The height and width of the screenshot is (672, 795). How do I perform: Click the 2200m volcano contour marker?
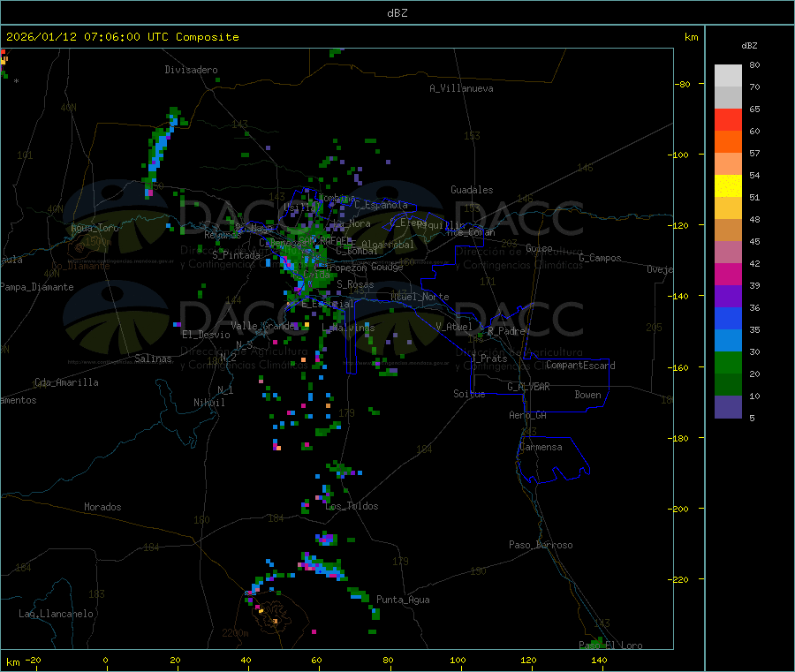[x=235, y=633]
